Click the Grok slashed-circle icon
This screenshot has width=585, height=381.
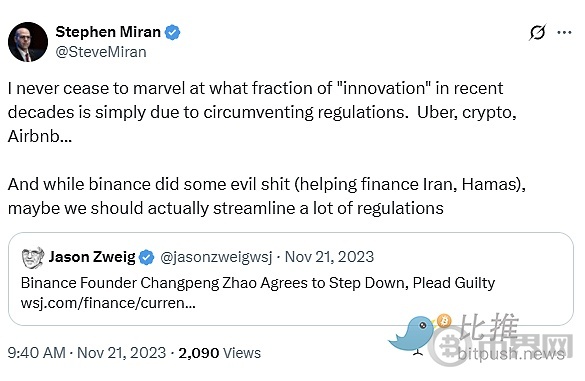538,32
